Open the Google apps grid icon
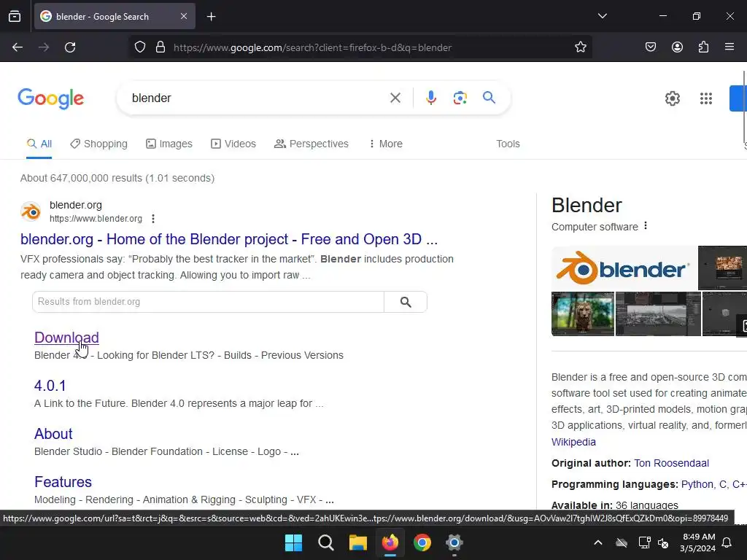The height and width of the screenshot is (560, 747). tap(706, 98)
